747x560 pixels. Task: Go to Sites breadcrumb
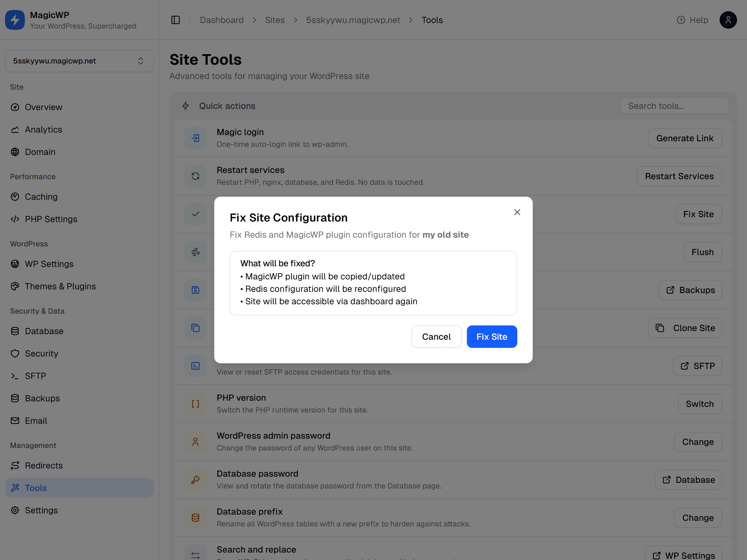tap(275, 20)
